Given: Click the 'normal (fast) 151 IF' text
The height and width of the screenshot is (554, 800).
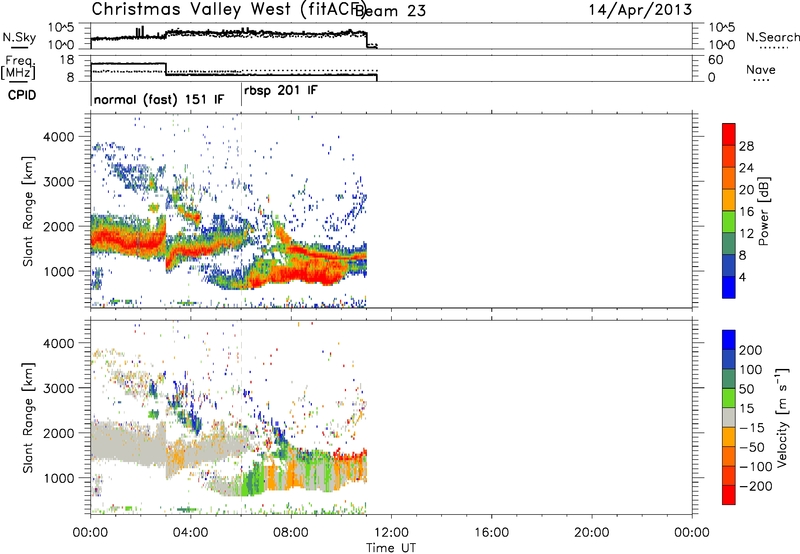Looking at the screenshot, I should click(x=159, y=99).
